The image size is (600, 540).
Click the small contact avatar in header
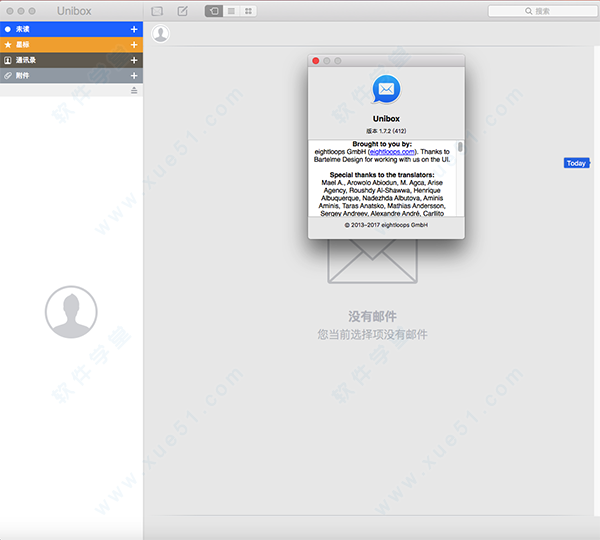pyautogui.click(x=160, y=34)
